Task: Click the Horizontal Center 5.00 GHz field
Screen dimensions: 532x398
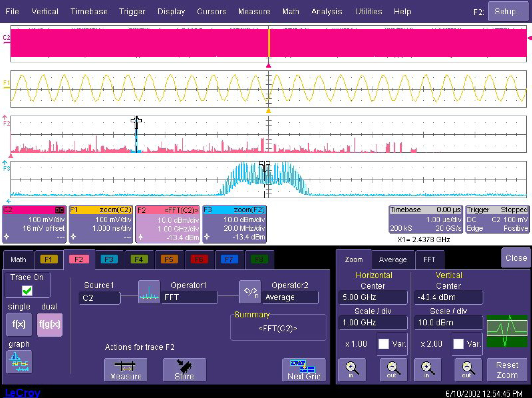Action: click(x=373, y=297)
